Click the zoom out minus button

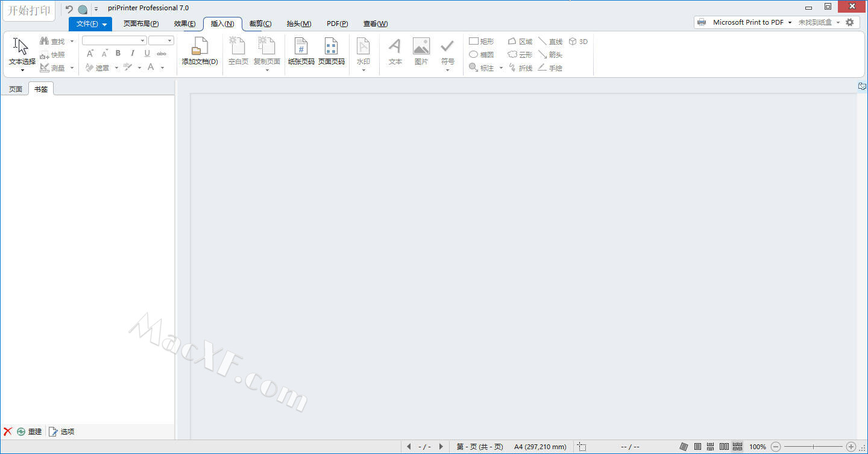point(776,447)
